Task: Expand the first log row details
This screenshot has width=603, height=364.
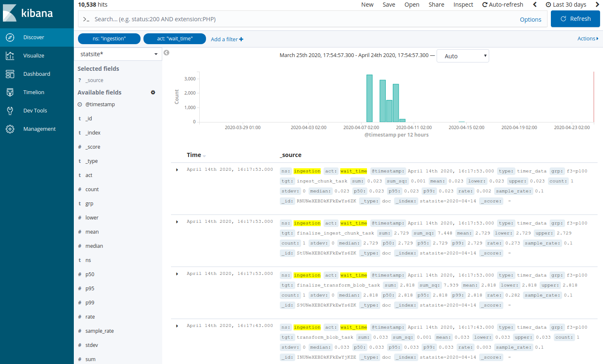Action: [x=177, y=170]
